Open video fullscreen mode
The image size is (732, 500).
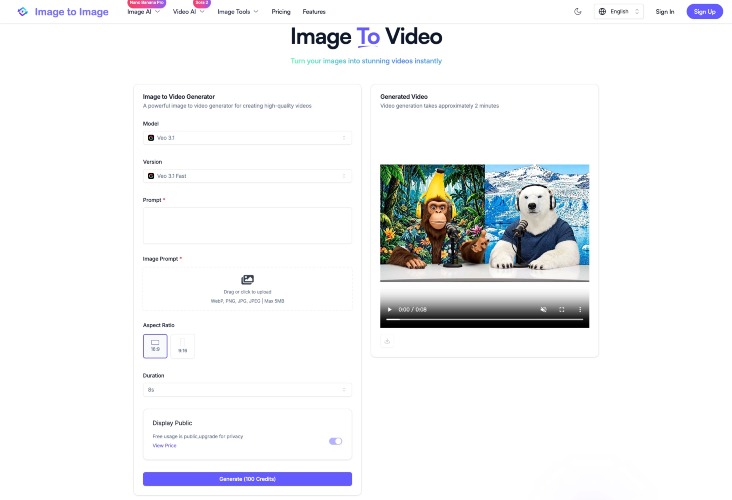tap(562, 310)
